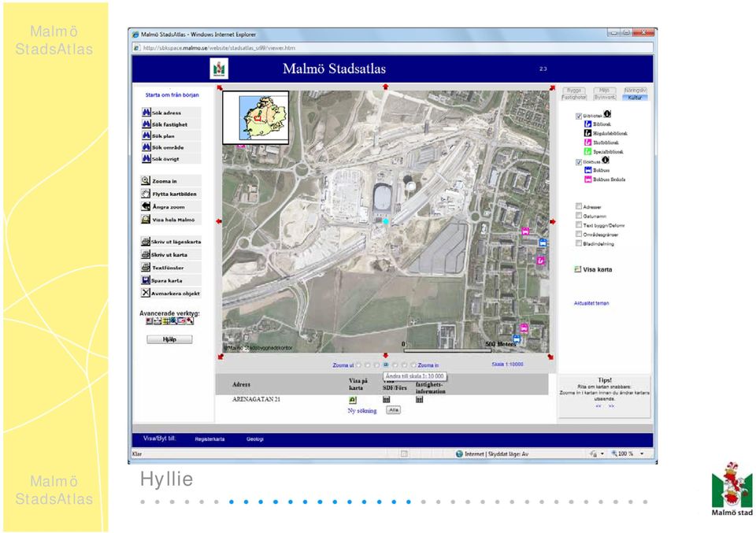Choose the Sök område search tool
This screenshot has width=756, height=533.
(171, 147)
